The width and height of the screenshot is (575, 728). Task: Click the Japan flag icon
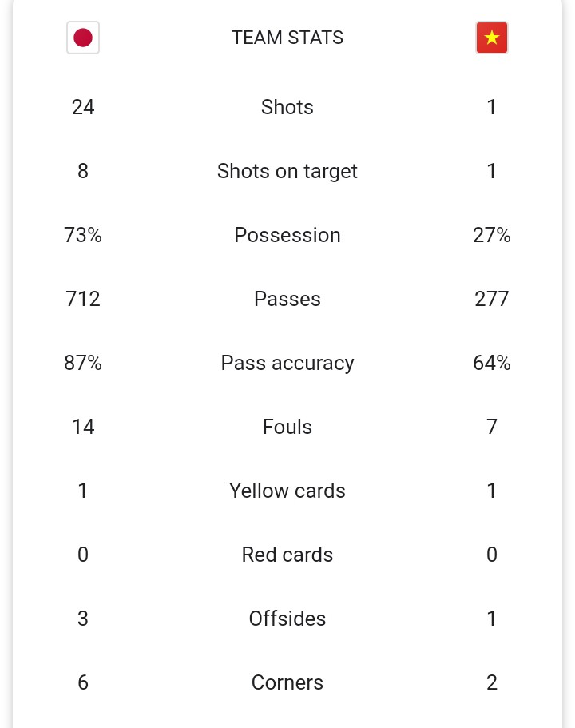tap(83, 38)
